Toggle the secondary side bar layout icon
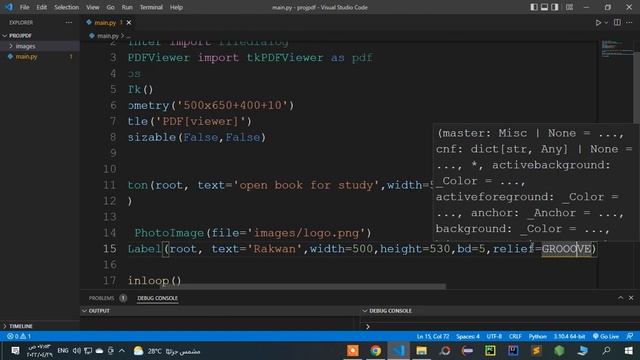 click(x=555, y=7)
